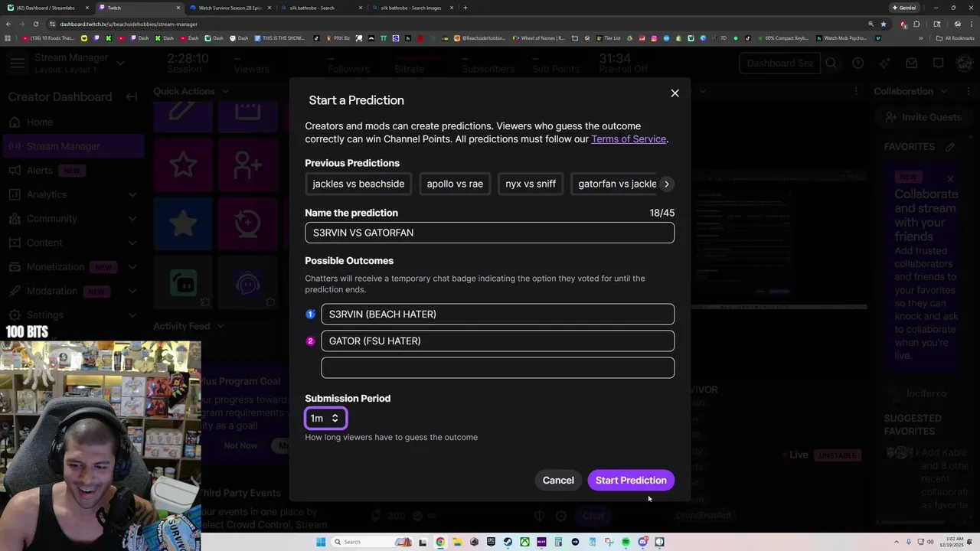
Task: Switch to silk bathrobe - Search Images tab
Action: [411, 8]
